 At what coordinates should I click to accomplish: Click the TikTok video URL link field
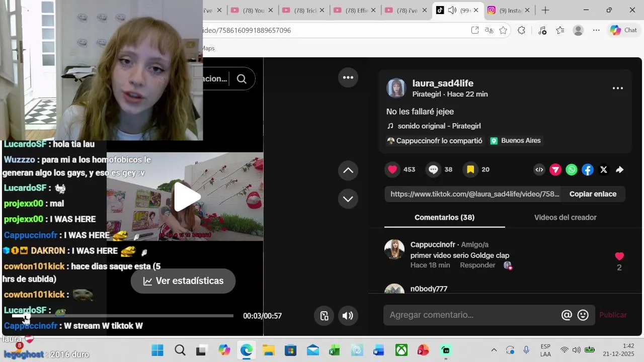(473, 194)
